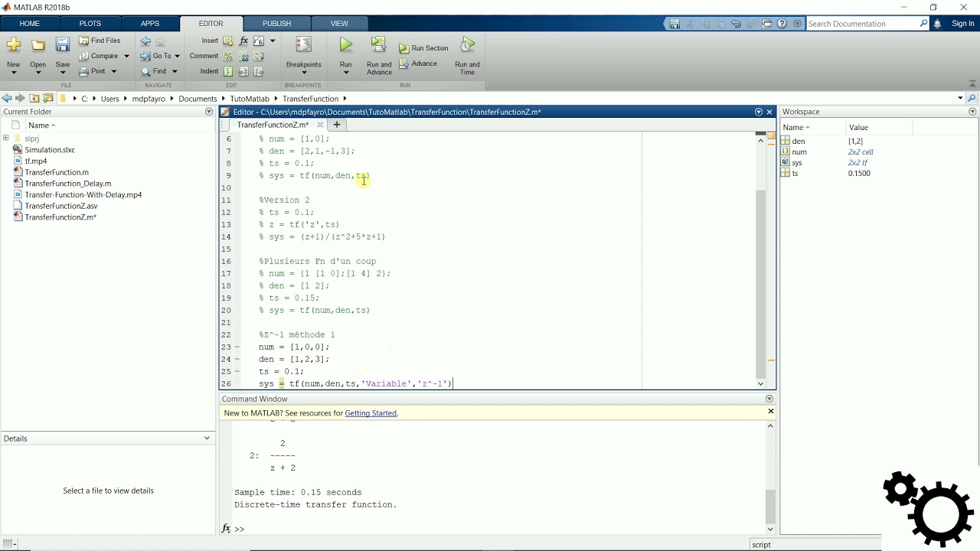The width and height of the screenshot is (980, 551).
Task: Select the TransferFunctionZ.m editor tab
Action: pos(273,125)
